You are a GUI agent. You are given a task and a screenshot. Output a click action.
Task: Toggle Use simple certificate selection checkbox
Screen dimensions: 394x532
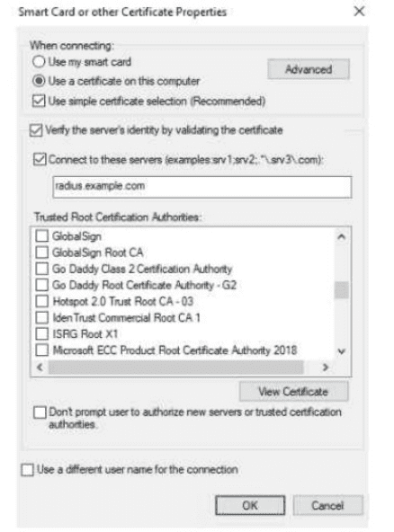click(39, 101)
